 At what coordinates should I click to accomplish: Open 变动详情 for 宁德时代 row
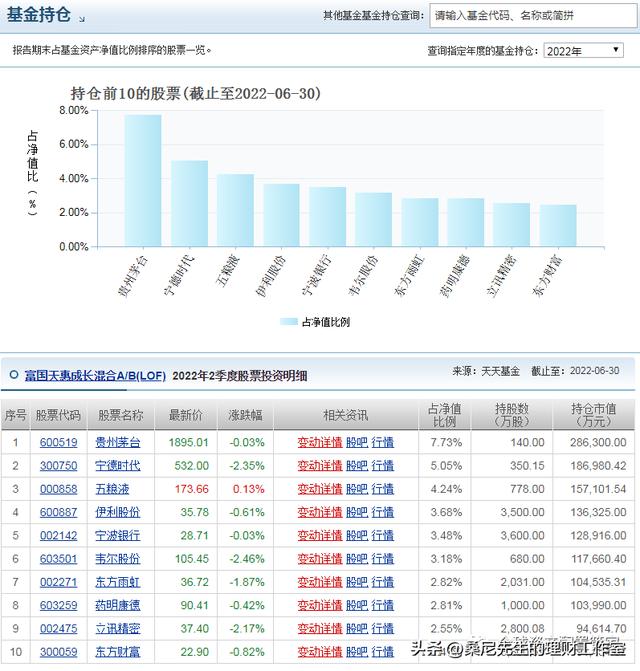(320, 466)
